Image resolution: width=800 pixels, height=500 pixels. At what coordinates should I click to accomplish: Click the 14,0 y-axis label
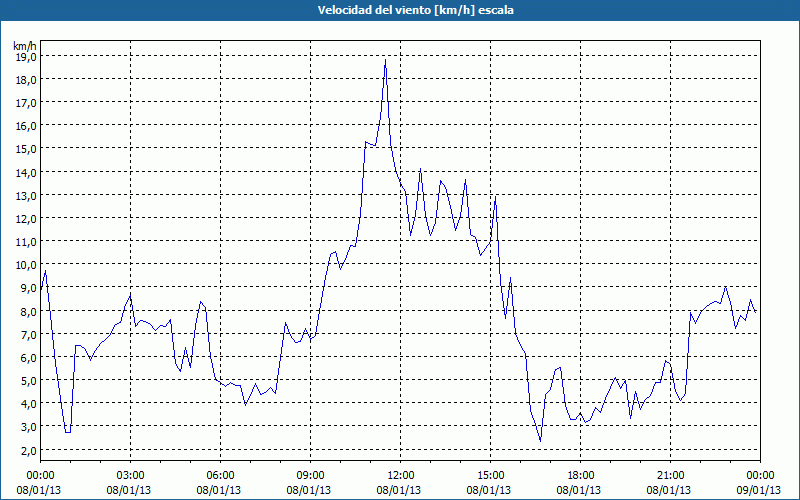[26, 172]
